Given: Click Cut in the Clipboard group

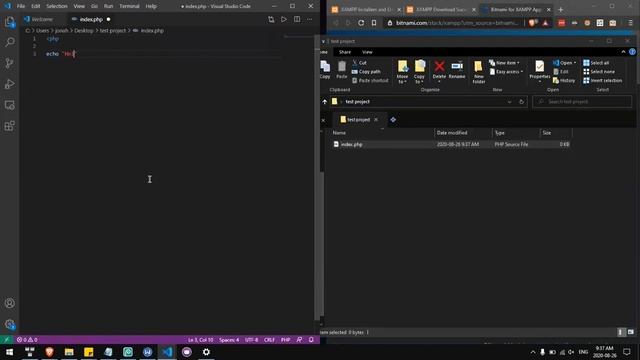Looking at the screenshot, I should pyautogui.click(x=359, y=63).
